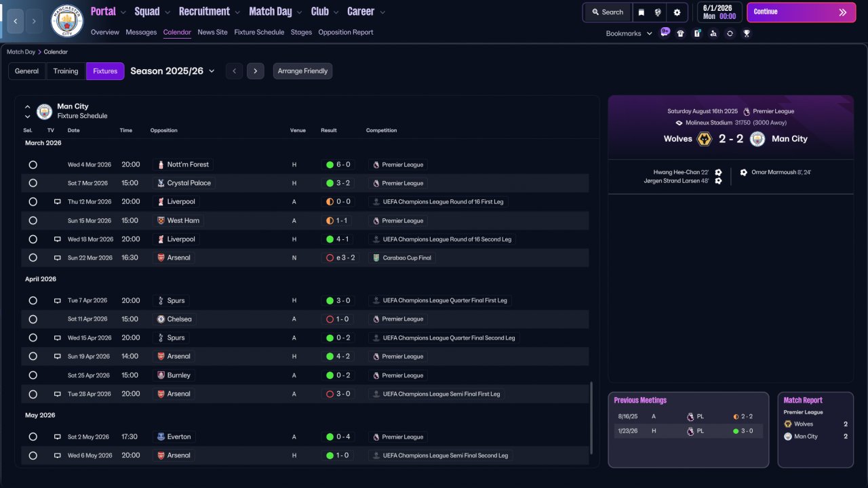Select the radio button for Nott'm Forest fixture
Screen dimensions: 868x488
click(x=33, y=165)
